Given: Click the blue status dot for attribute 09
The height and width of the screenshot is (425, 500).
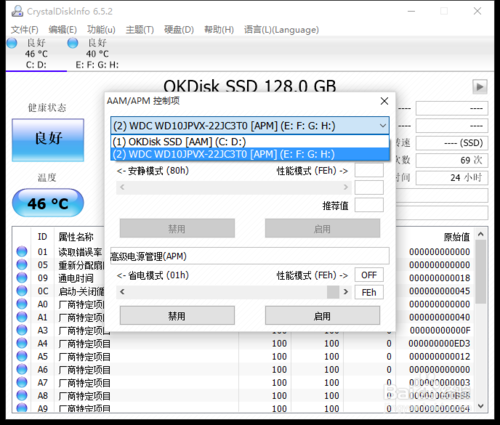Looking at the screenshot, I should [22, 278].
